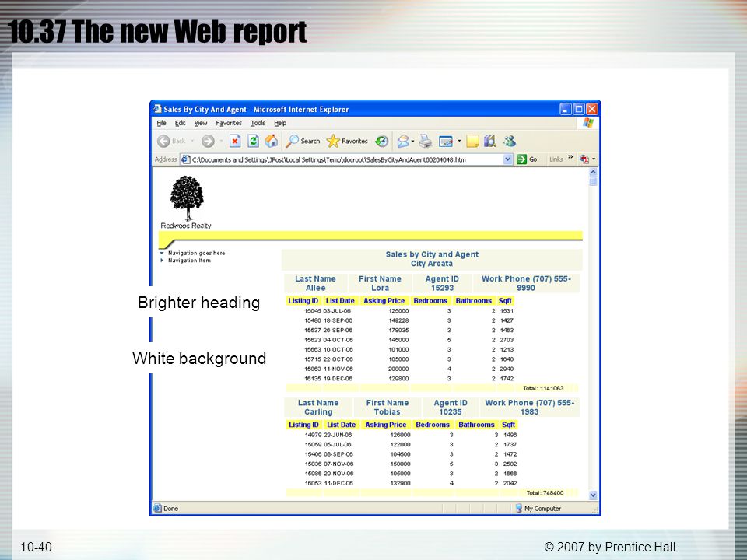The width and height of the screenshot is (747, 560).
Task: Minimize the Internet Explorer window
Action: (566, 109)
